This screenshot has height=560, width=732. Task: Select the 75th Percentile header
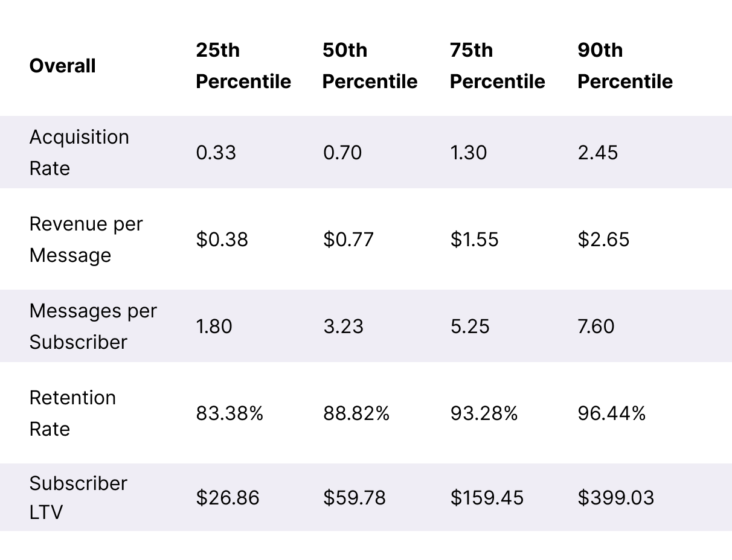point(497,66)
